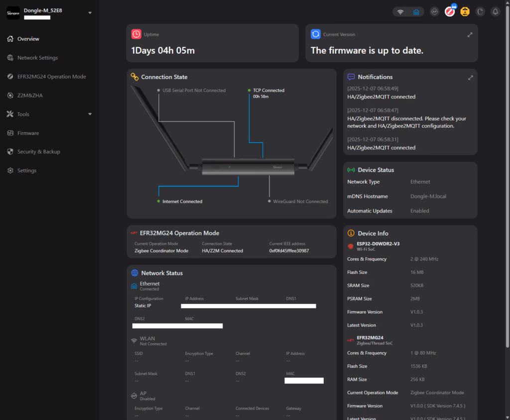Click the Settings gear icon in sidebar
Screen dimensions: 510x420
[x=10, y=171]
